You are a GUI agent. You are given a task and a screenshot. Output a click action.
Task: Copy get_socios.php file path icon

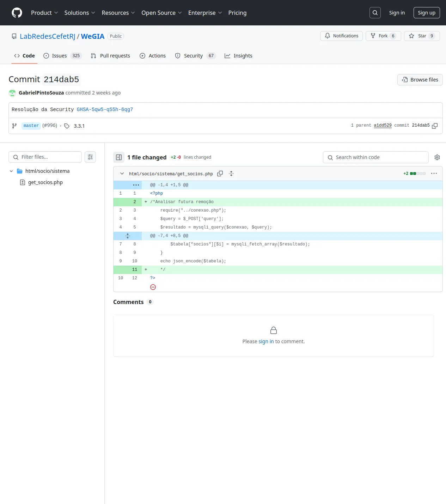click(x=220, y=174)
